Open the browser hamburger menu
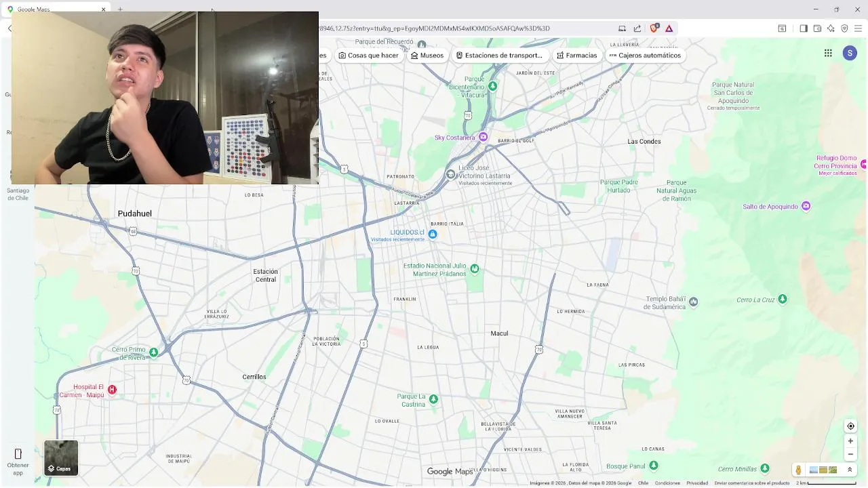This screenshot has width=868, height=488. tap(859, 28)
